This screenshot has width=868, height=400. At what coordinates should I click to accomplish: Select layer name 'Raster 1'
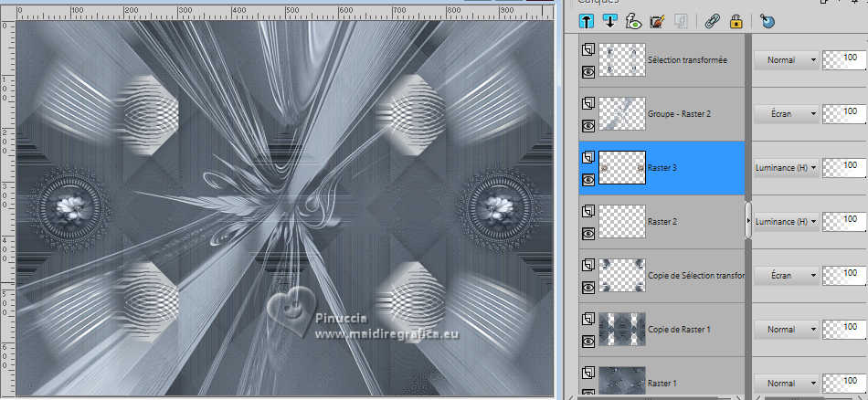662,383
